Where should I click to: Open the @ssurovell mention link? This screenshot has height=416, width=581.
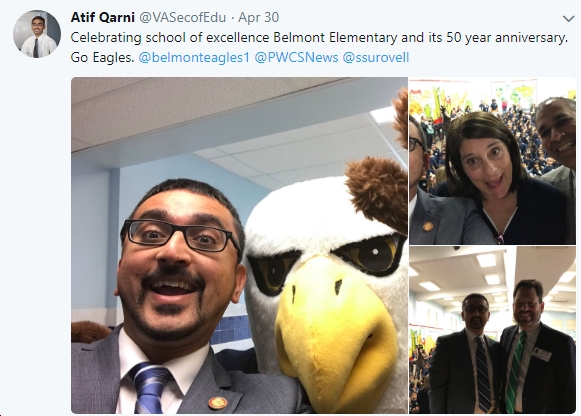376,57
